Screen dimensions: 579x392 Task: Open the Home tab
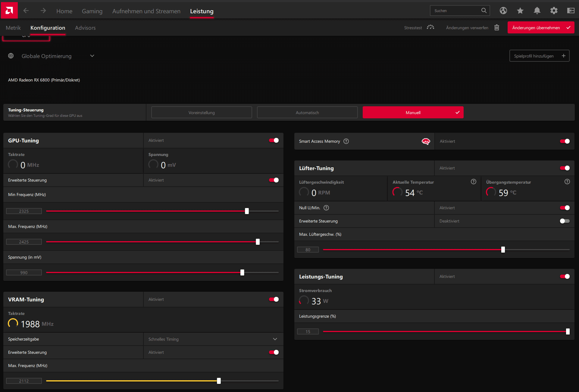[64, 11]
